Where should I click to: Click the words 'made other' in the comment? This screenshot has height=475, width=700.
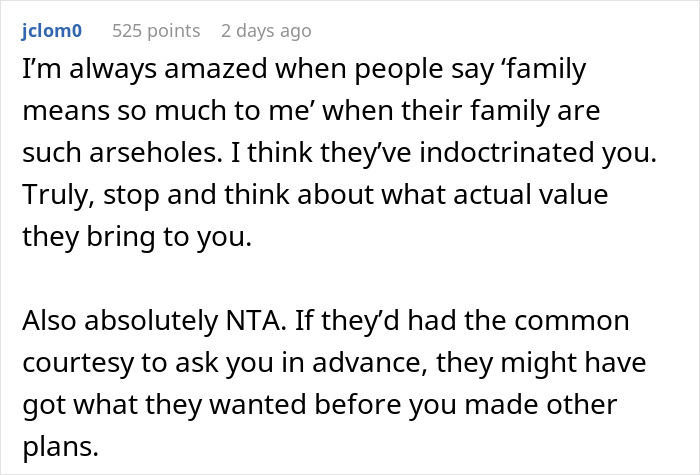click(x=541, y=404)
